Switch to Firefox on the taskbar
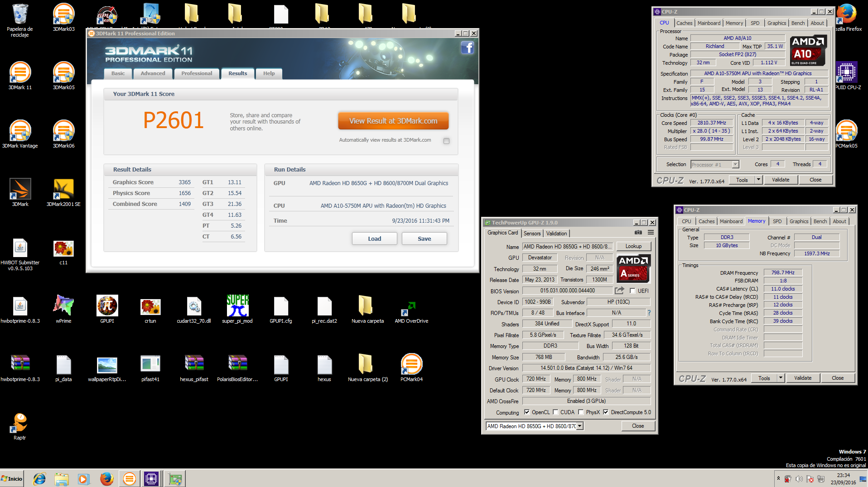 pyautogui.click(x=106, y=478)
